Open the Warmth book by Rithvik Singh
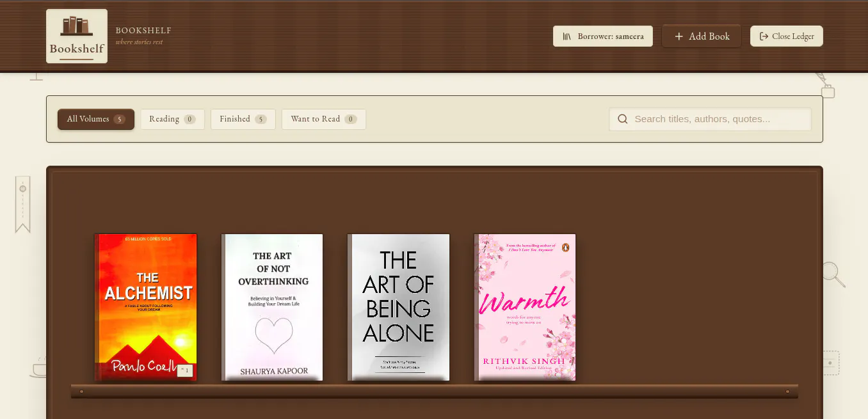Image resolution: width=868 pixels, height=419 pixels. click(525, 307)
